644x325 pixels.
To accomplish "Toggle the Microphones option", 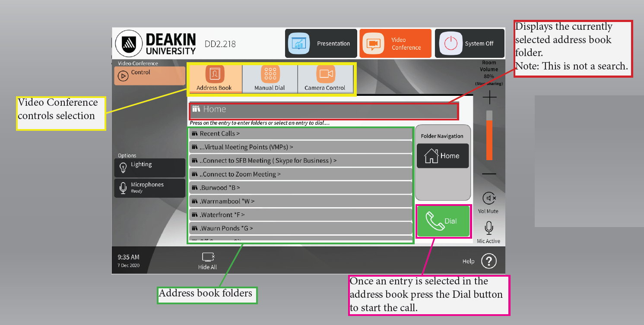I will (x=149, y=188).
